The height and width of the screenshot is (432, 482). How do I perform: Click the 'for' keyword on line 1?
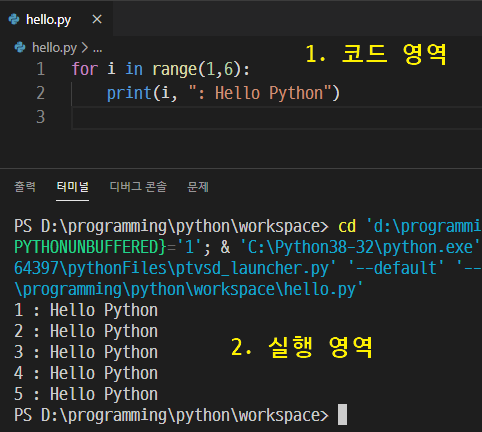click(85, 69)
